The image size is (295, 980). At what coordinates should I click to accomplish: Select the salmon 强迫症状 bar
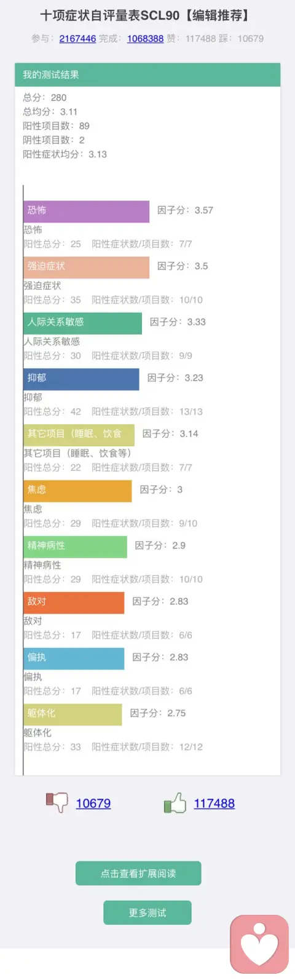coord(87,267)
